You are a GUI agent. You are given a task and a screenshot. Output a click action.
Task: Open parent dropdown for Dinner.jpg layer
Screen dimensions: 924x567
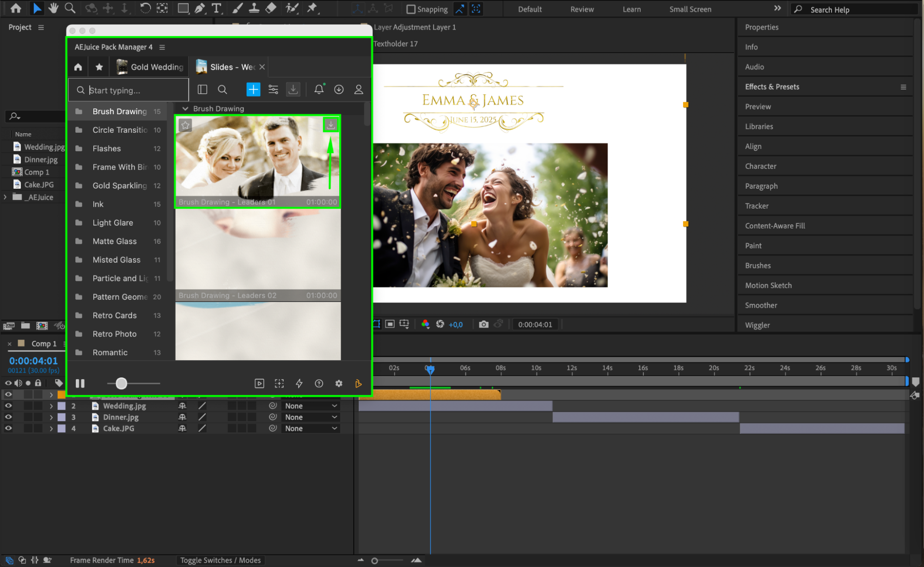[311, 417]
